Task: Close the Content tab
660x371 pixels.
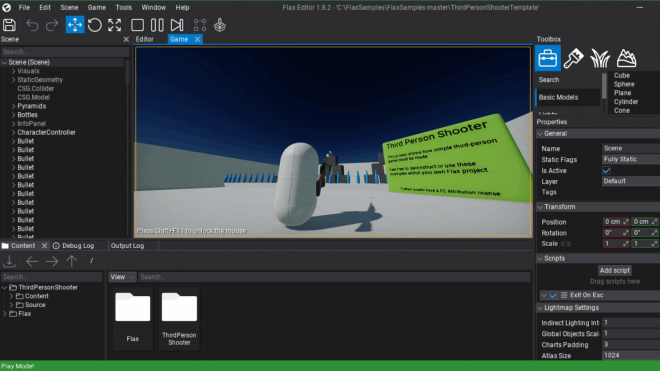Action: [44, 246]
